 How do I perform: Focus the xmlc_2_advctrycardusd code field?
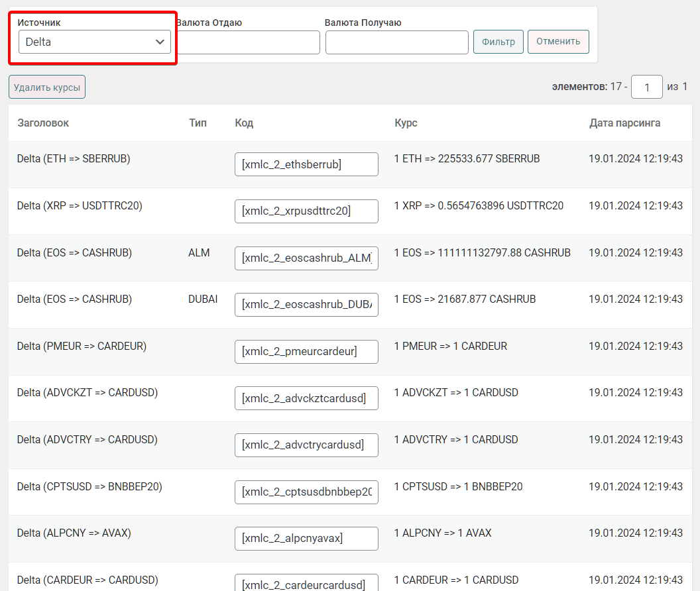coord(306,445)
